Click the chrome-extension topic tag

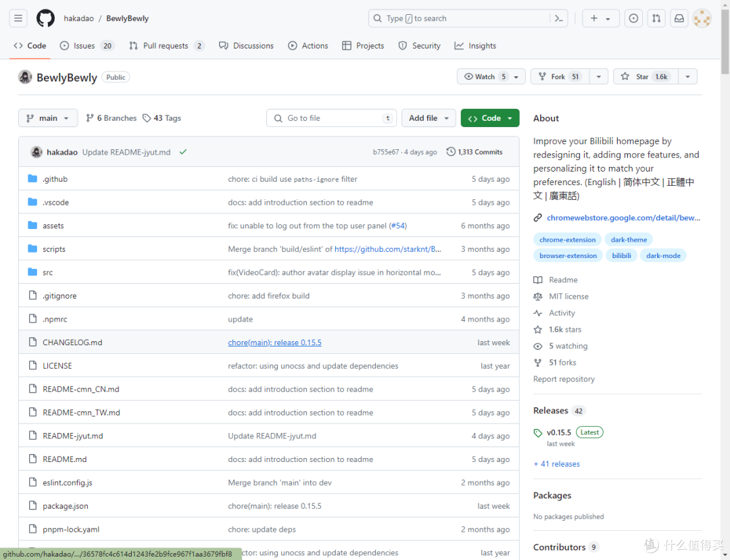point(568,240)
